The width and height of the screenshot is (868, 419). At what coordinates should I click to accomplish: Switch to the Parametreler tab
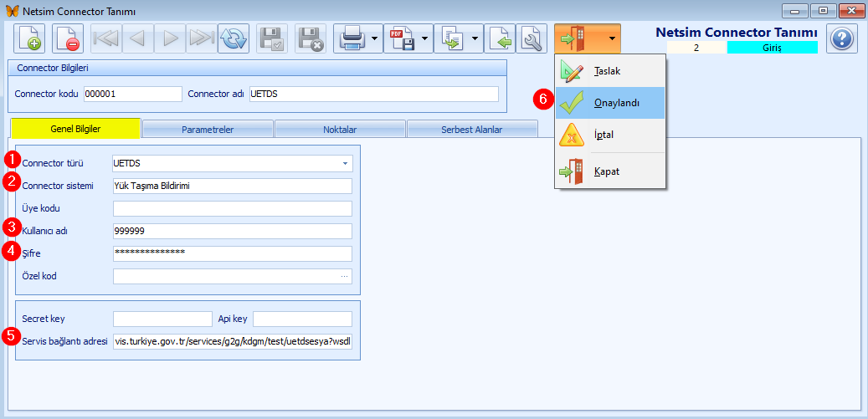[208, 130]
